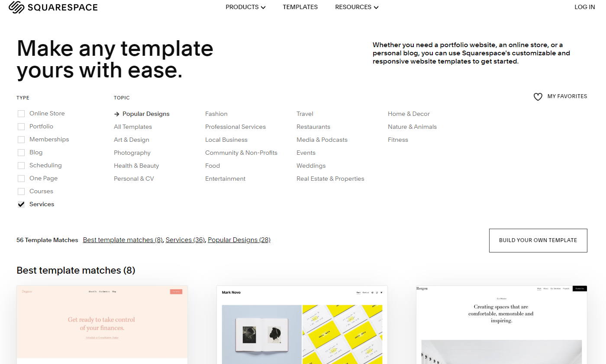Screen dimensions: 606x364
Task: Open Professional Services topic
Action: click(x=235, y=127)
